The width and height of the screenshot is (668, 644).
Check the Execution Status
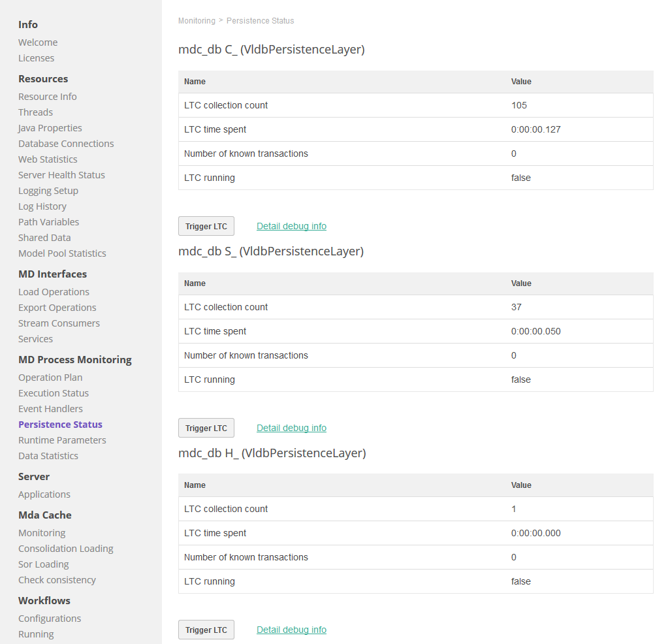[x=54, y=393]
